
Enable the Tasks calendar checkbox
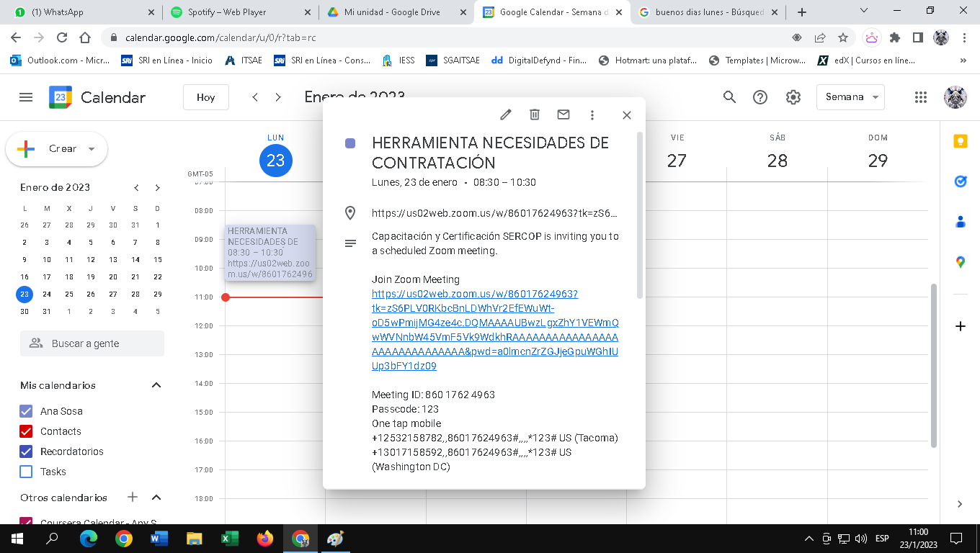point(27,472)
